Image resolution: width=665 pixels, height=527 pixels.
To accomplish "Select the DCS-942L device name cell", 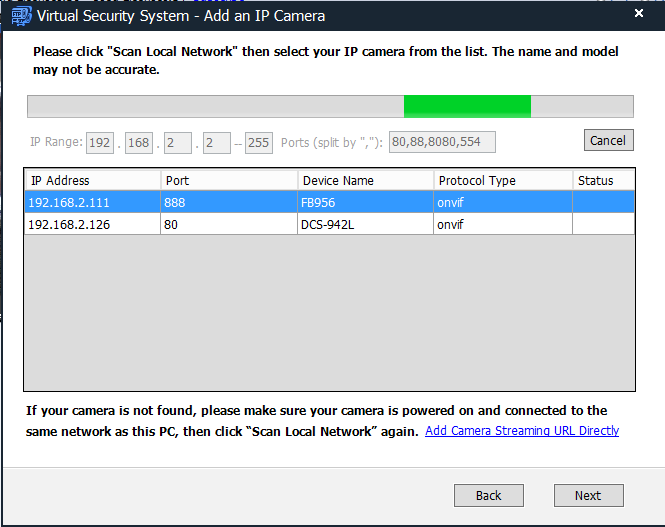I will [x=366, y=224].
